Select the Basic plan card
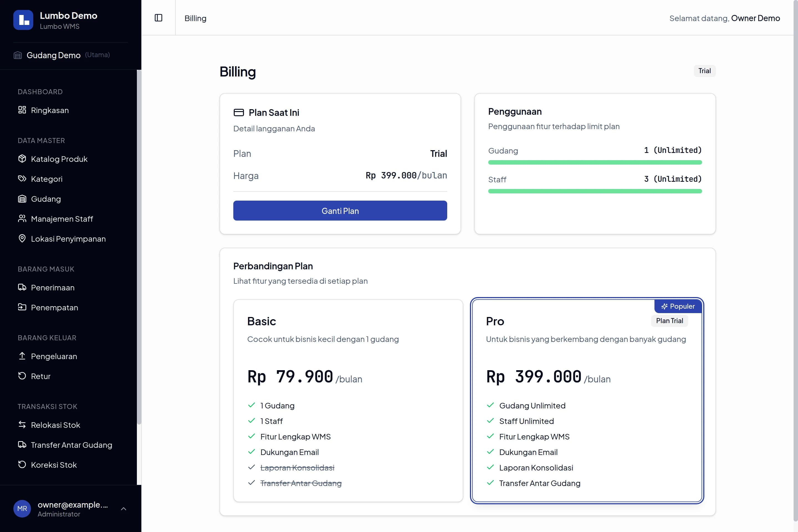This screenshot has width=798, height=532. (348, 401)
